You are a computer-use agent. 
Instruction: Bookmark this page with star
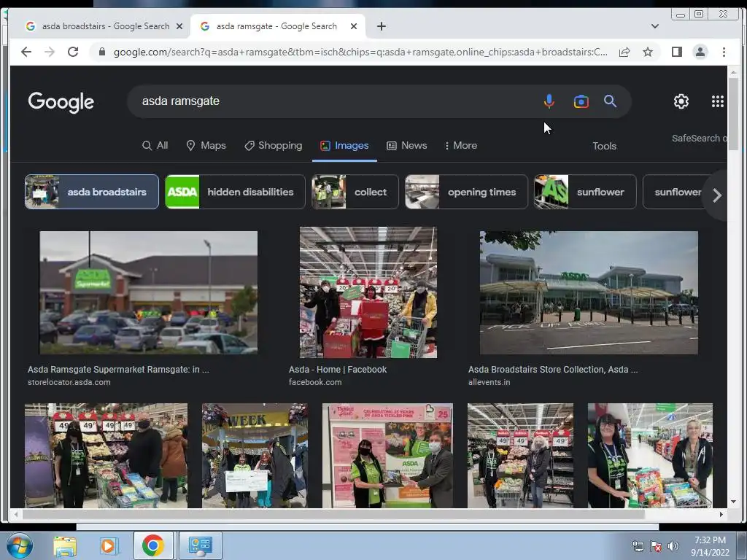[648, 52]
